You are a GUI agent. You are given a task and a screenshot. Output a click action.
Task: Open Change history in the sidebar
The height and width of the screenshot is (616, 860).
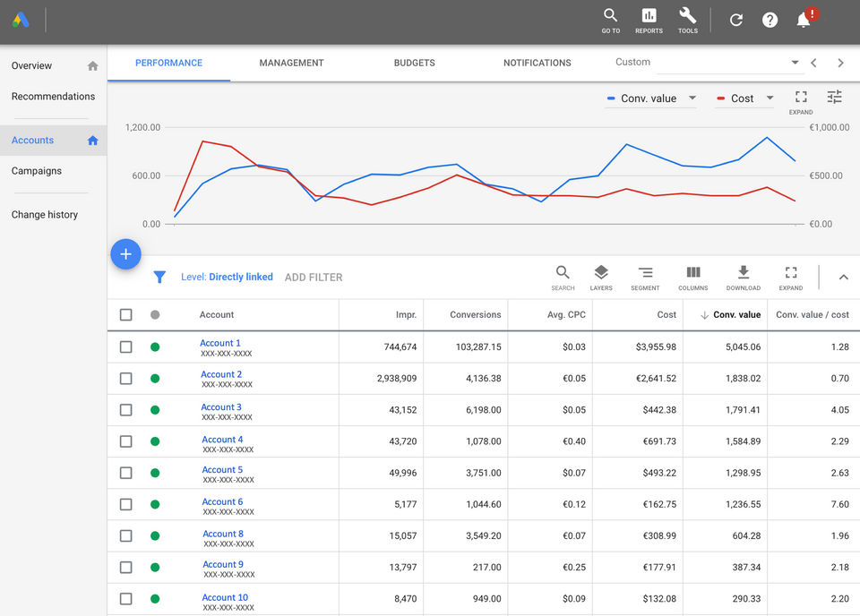coord(45,215)
